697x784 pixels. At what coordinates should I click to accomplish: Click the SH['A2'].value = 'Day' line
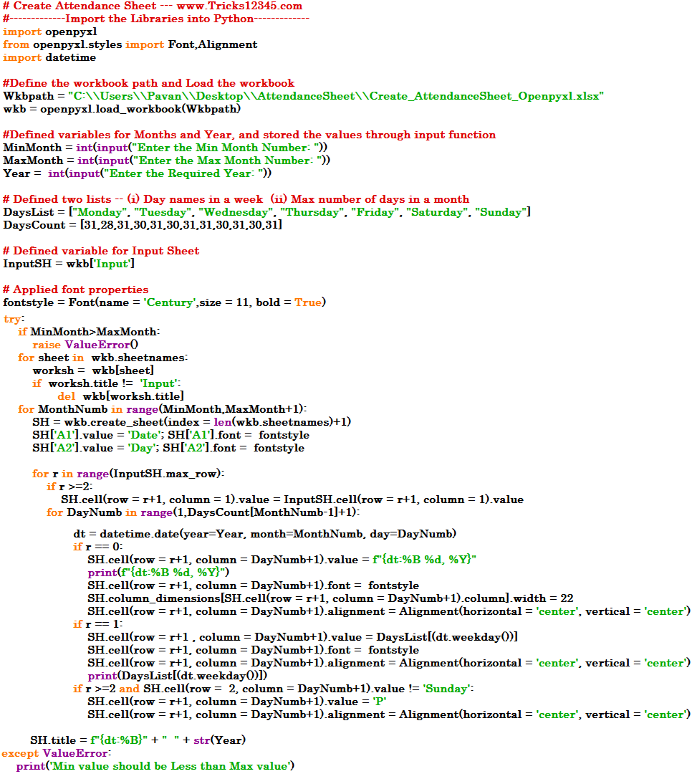[x=168, y=448]
